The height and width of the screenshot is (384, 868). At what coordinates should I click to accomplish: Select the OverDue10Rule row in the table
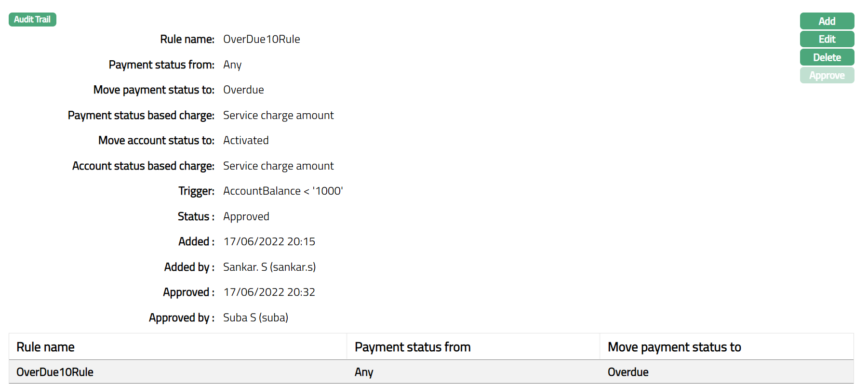point(55,372)
